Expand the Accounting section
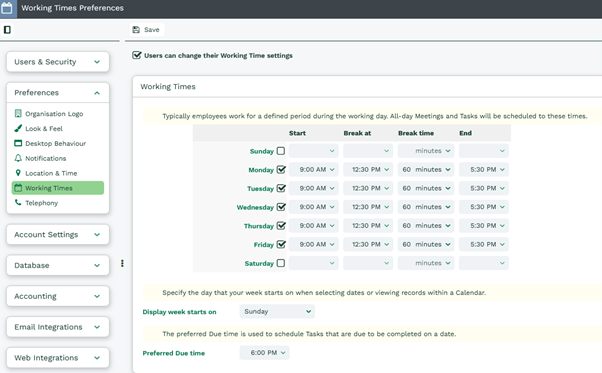This screenshot has width=602, height=373. [x=58, y=296]
